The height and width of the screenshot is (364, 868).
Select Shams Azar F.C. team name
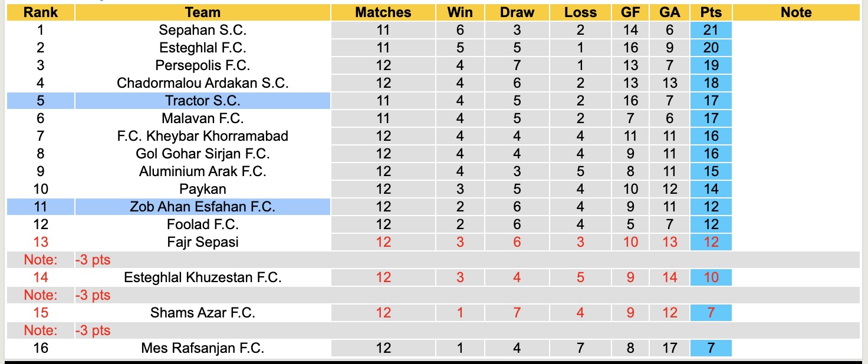[x=202, y=313]
